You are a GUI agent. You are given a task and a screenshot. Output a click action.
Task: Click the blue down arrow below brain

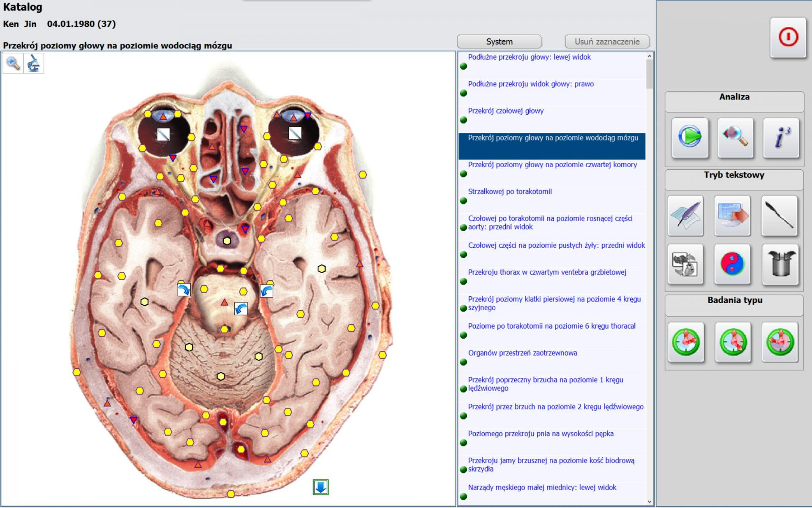(321, 487)
